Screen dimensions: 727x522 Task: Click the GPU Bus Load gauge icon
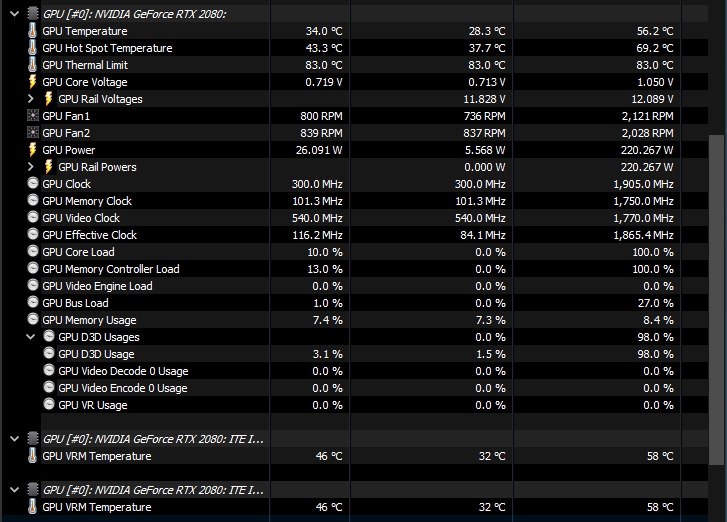(x=33, y=302)
